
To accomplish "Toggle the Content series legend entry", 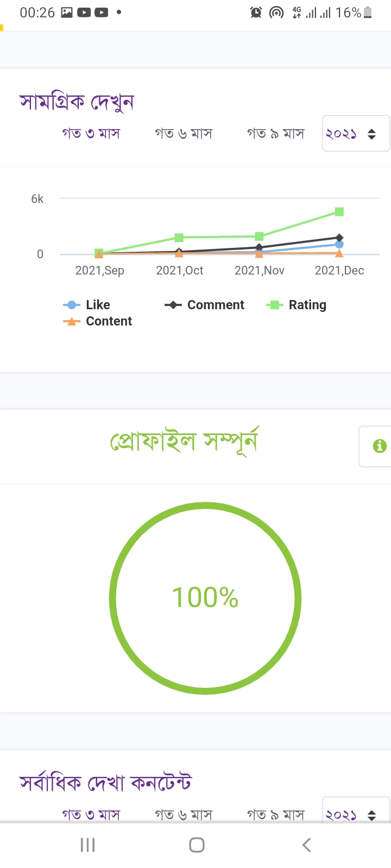I will (x=98, y=321).
